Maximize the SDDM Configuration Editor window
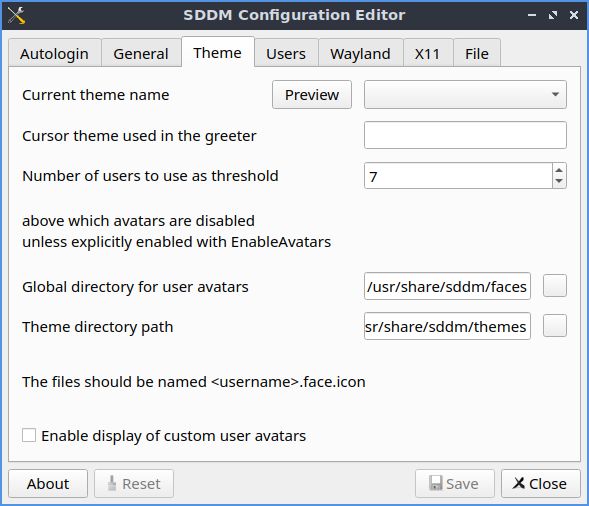 tap(553, 15)
